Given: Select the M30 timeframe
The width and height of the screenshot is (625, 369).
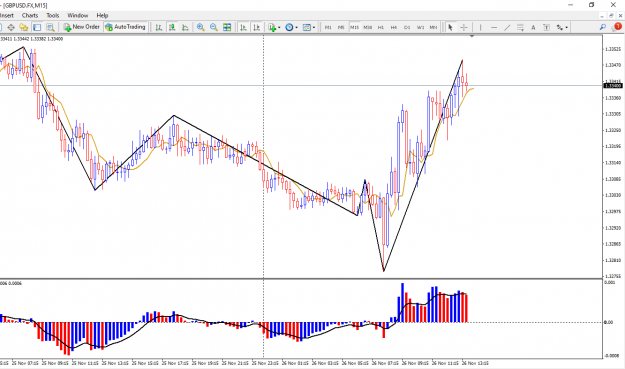Looking at the screenshot, I should coord(368,27).
